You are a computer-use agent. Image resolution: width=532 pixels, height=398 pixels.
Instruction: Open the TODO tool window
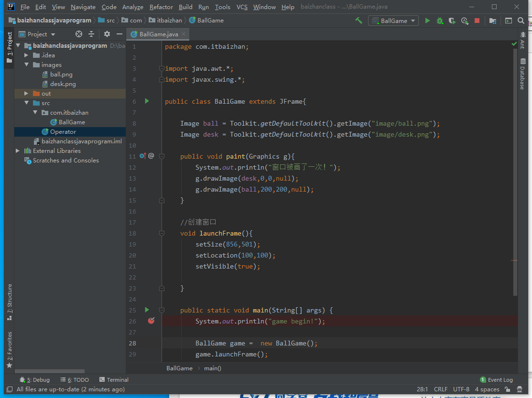click(x=75, y=380)
